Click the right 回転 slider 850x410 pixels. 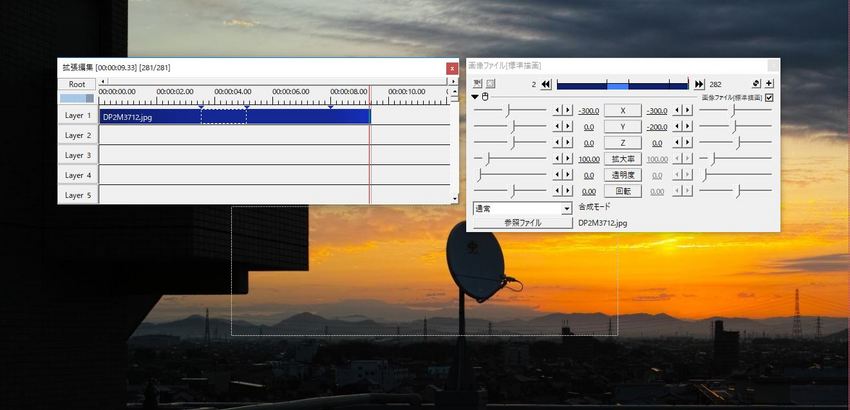[x=735, y=191]
